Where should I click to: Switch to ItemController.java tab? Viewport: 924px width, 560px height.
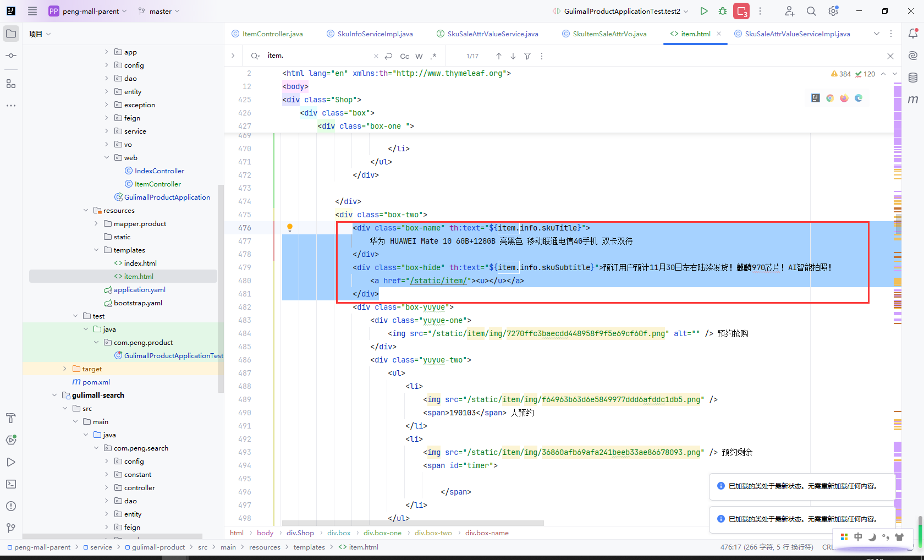[267, 34]
